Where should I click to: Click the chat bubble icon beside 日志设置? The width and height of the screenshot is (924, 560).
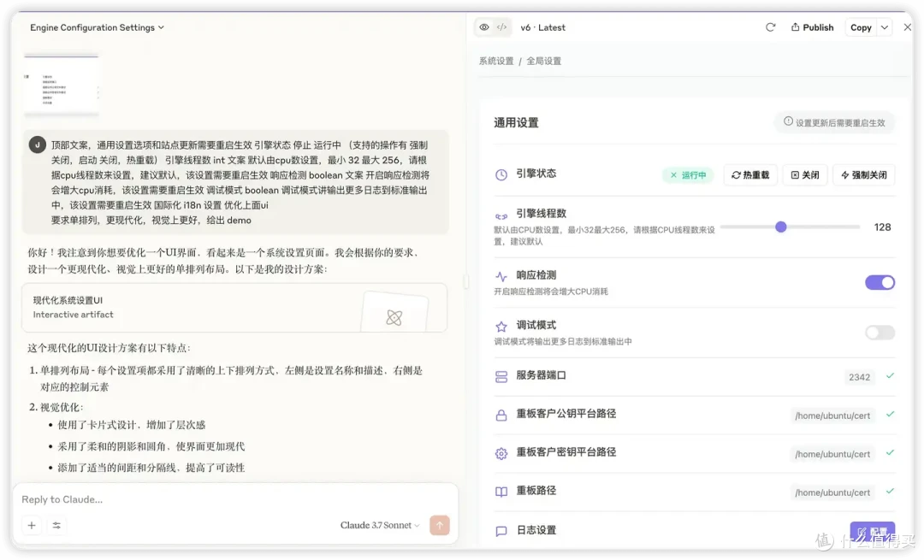click(500, 531)
